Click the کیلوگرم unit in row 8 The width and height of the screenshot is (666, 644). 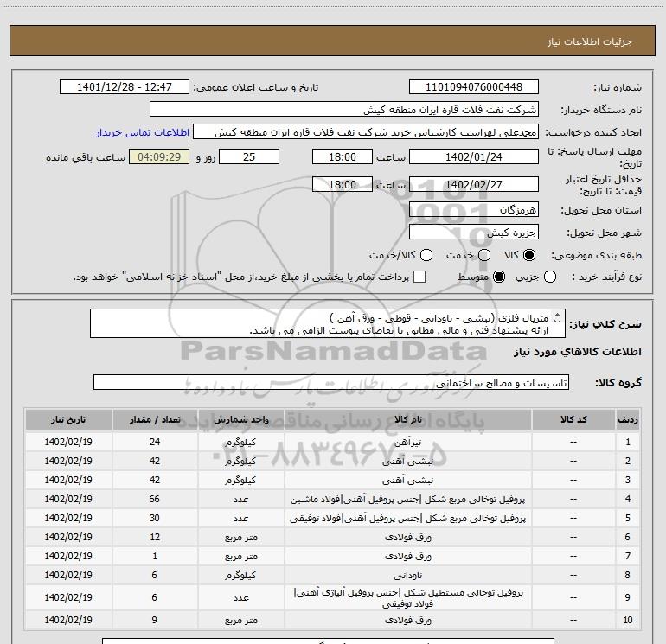pos(240,576)
